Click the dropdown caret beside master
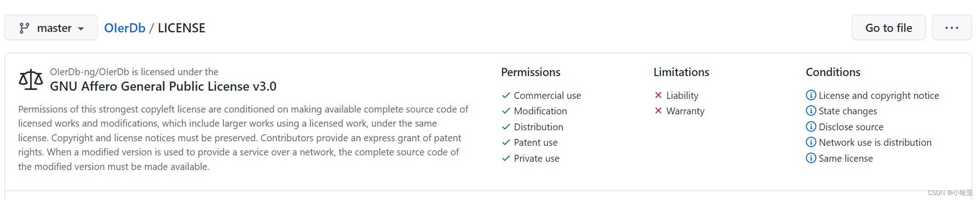 pos(81,29)
